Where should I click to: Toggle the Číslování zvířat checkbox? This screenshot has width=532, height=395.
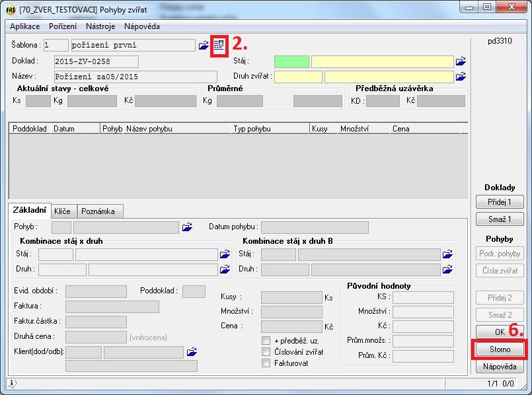click(x=266, y=352)
